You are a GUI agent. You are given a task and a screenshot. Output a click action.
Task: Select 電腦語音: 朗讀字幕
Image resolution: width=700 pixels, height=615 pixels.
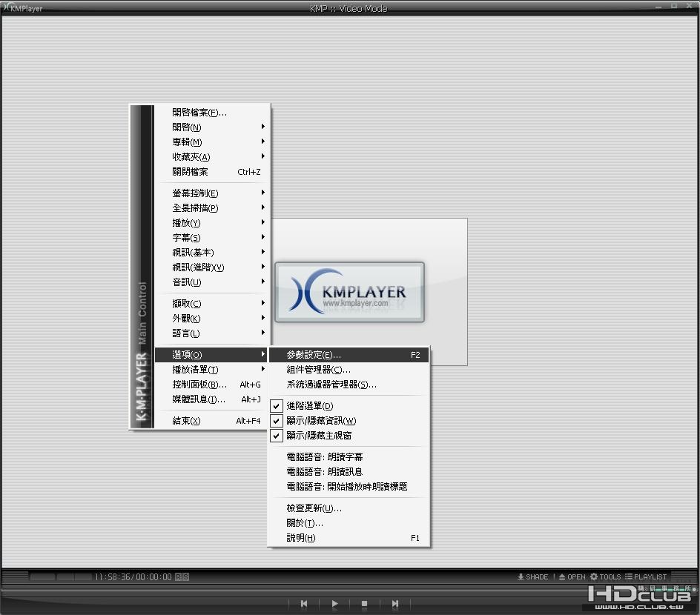(349, 456)
